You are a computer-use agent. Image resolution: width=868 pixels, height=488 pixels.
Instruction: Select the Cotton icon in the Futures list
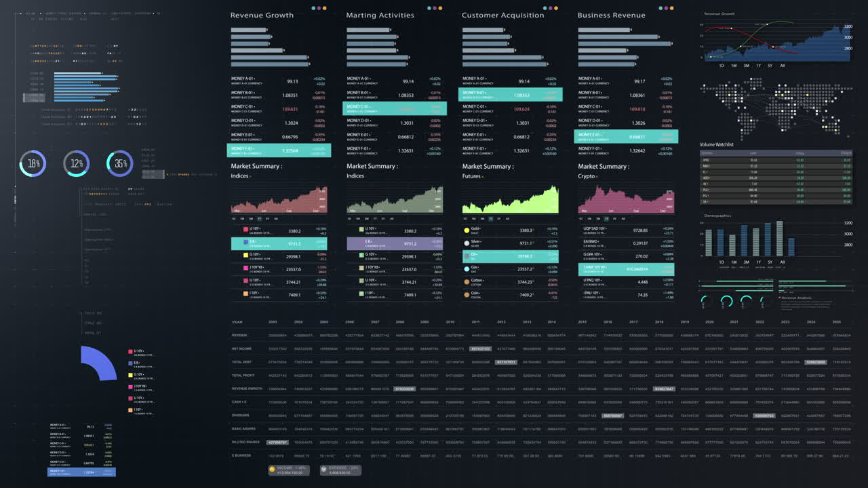pos(466,281)
